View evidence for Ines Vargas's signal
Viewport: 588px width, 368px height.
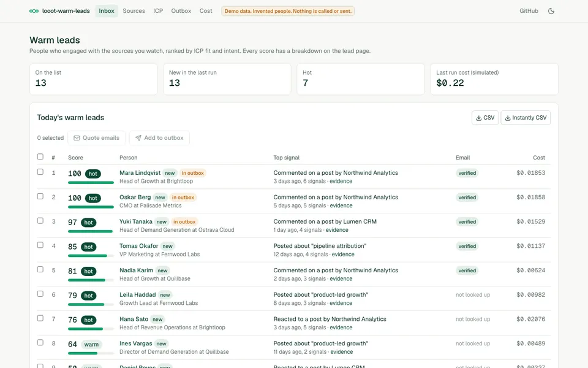tap(341, 352)
